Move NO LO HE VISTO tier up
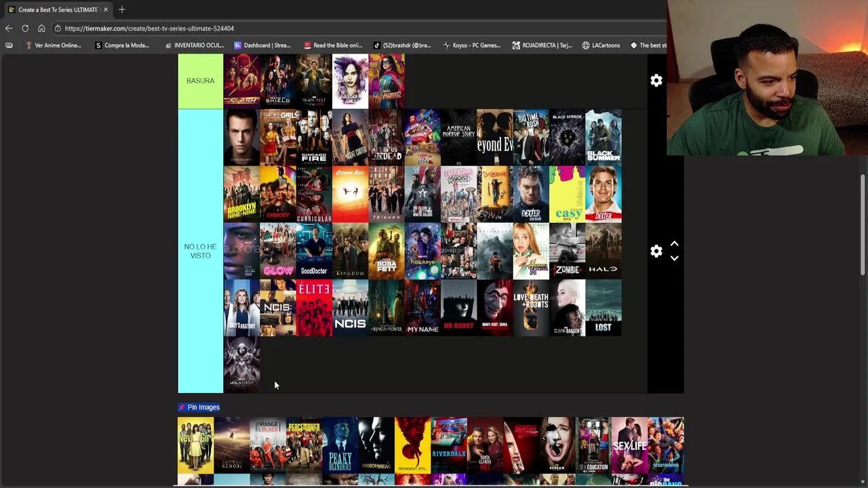 [x=674, y=243]
